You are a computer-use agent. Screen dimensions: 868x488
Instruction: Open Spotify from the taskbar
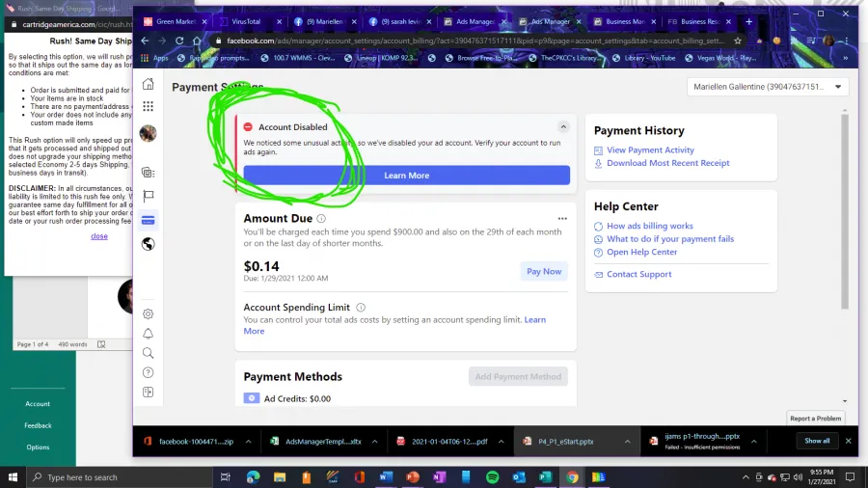point(492,477)
